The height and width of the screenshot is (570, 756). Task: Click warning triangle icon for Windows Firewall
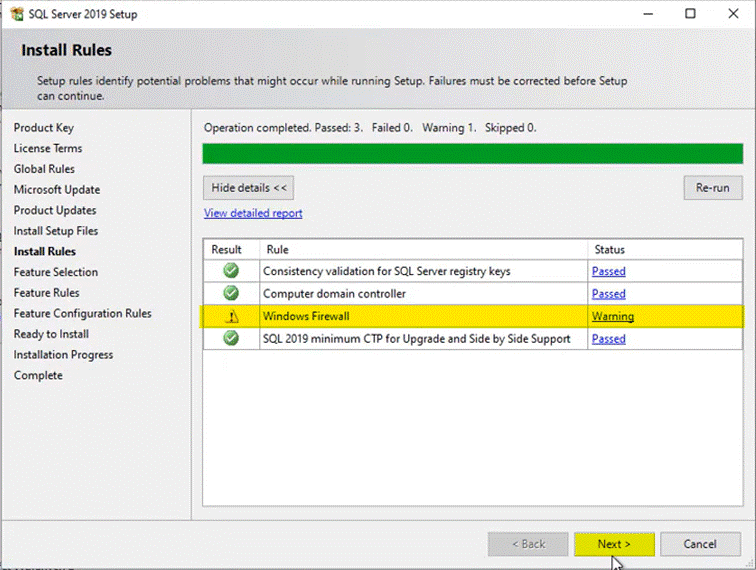[x=232, y=316]
